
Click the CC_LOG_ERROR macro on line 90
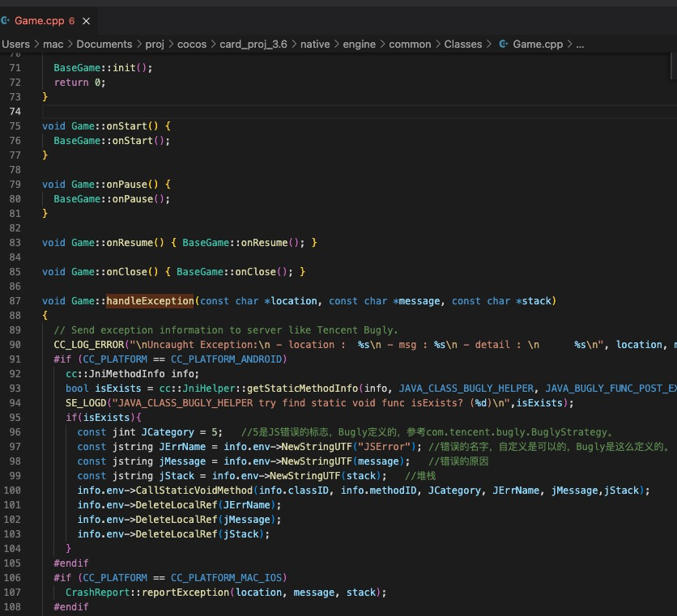[89, 345]
